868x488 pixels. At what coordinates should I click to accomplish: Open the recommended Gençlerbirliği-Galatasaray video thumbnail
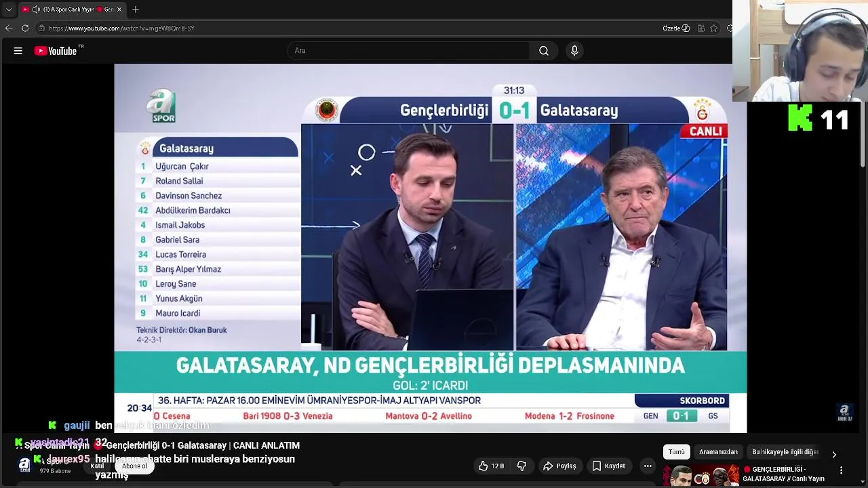point(701,476)
